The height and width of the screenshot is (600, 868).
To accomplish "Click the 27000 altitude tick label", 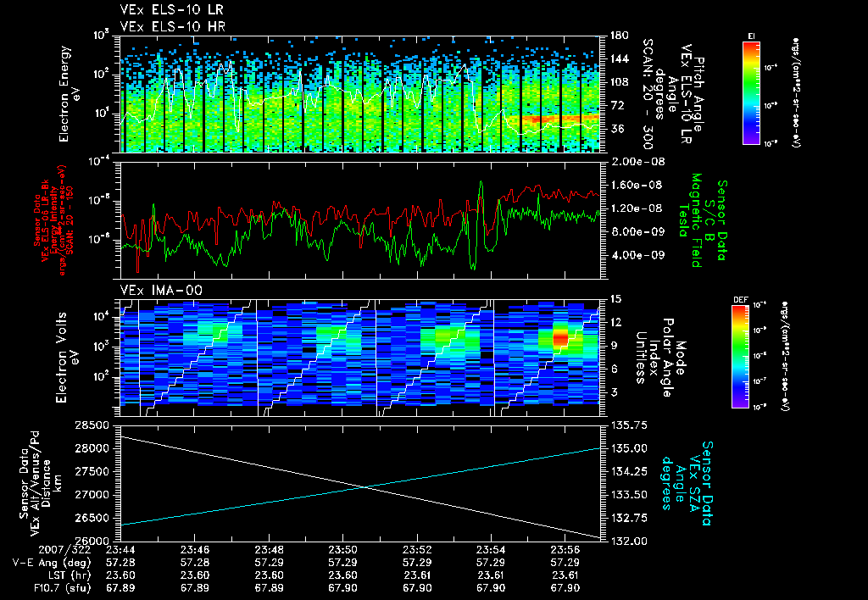I will tap(92, 495).
